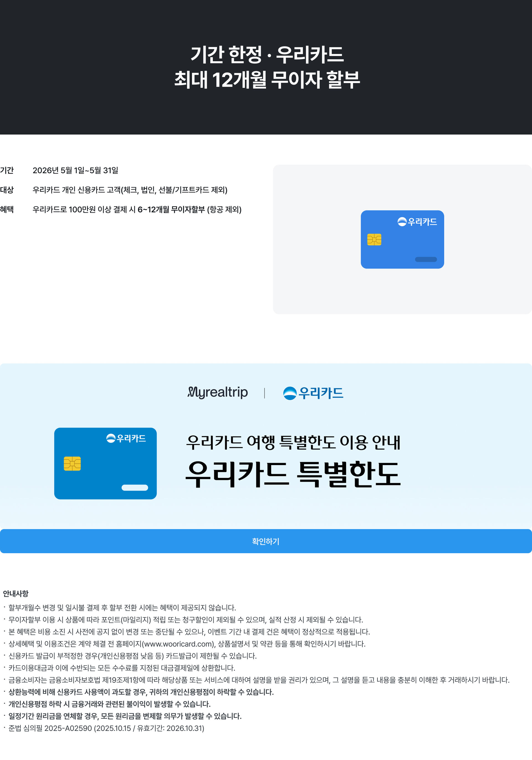Click the 6~12개월 무이자할부 benefit text
The height and width of the screenshot is (760, 532).
(x=172, y=210)
